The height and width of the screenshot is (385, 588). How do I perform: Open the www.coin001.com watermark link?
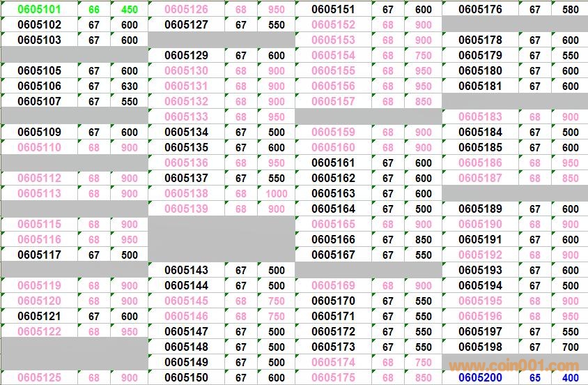coord(513,365)
